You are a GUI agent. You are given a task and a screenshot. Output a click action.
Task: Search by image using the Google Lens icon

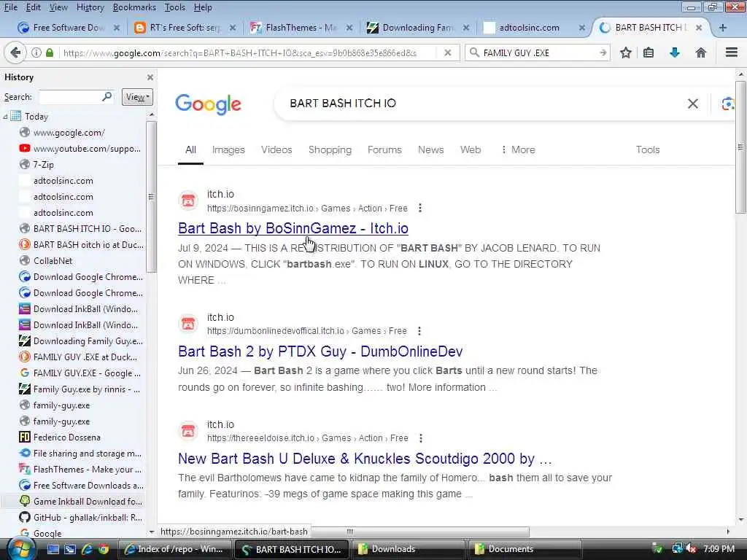coord(728,104)
